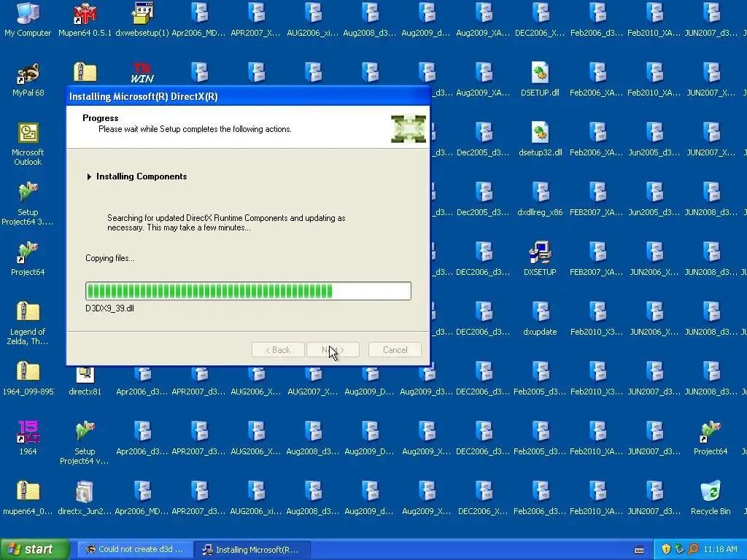The height and width of the screenshot is (560, 747).
Task: Click the Back button in DirectX setup
Action: coord(278,350)
